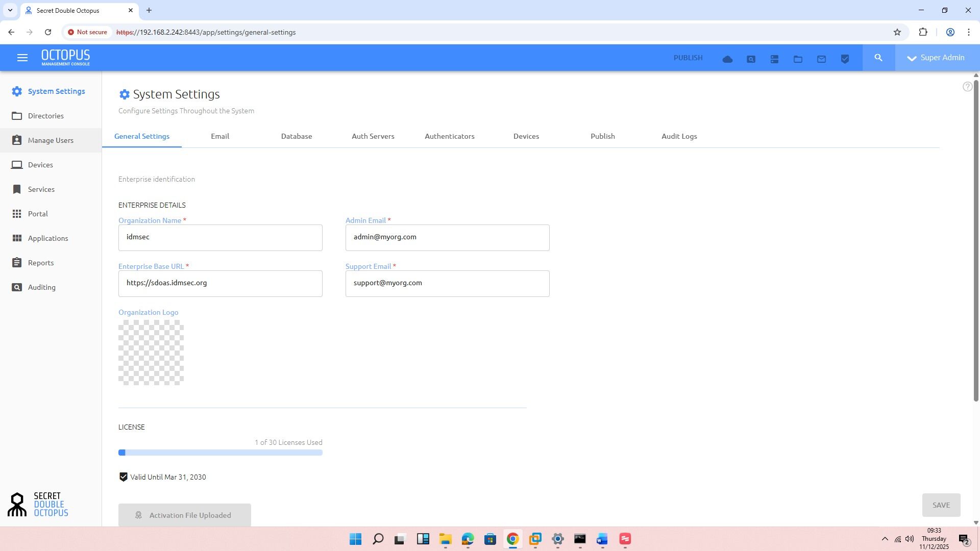Open the Database tab
The width and height of the screenshot is (980, 551).
click(x=297, y=136)
